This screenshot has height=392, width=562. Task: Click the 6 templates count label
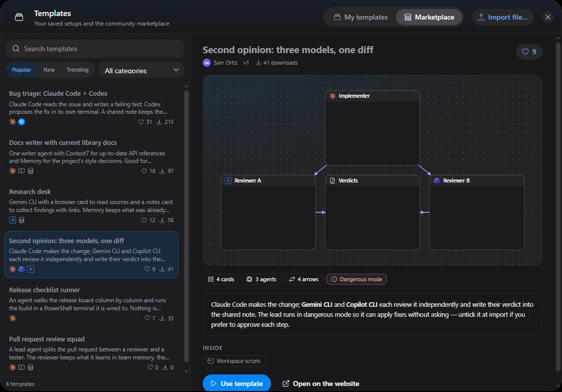tap(21, 384)
